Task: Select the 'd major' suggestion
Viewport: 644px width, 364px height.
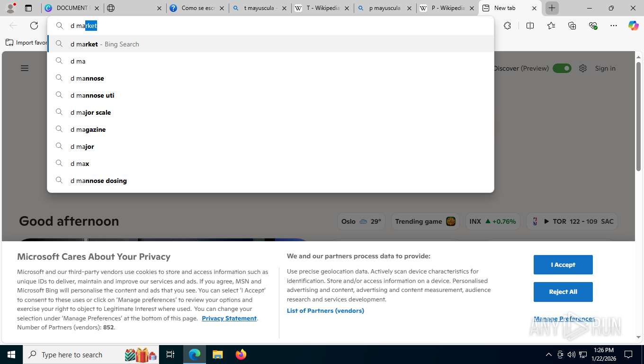Action: [270, 146]
